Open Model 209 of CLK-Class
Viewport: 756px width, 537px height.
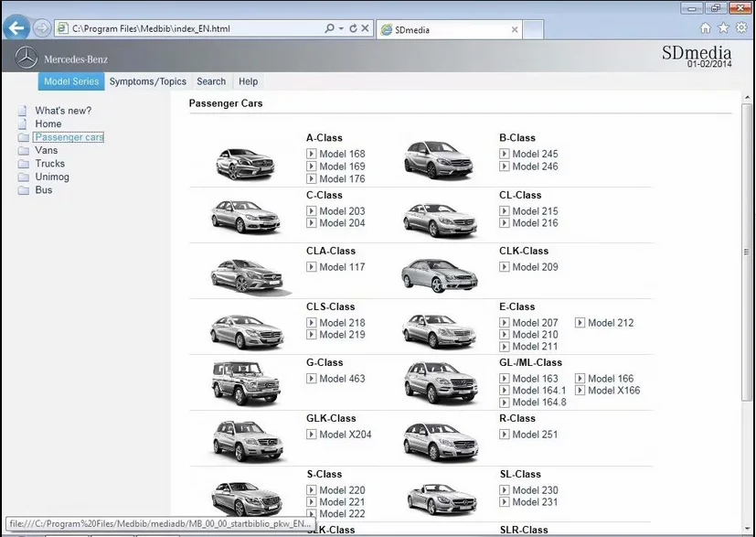535,267
